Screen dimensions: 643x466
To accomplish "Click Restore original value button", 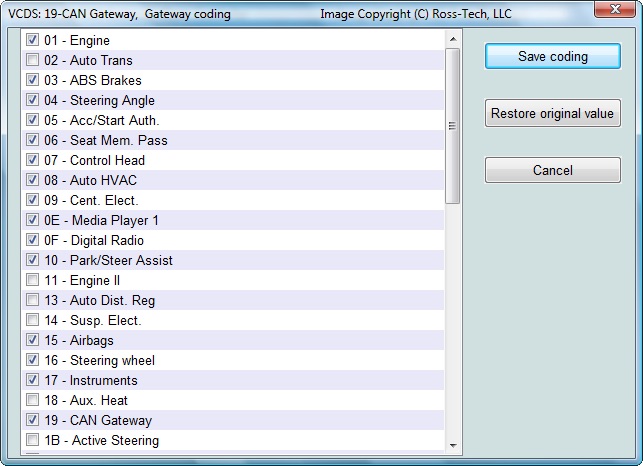I will (x=553, y=113).
